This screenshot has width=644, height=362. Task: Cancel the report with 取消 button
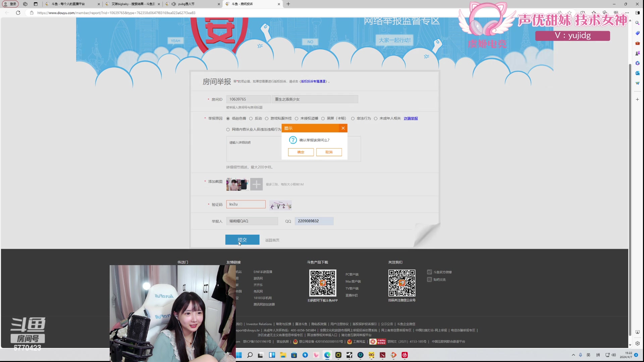pos(329,152)
